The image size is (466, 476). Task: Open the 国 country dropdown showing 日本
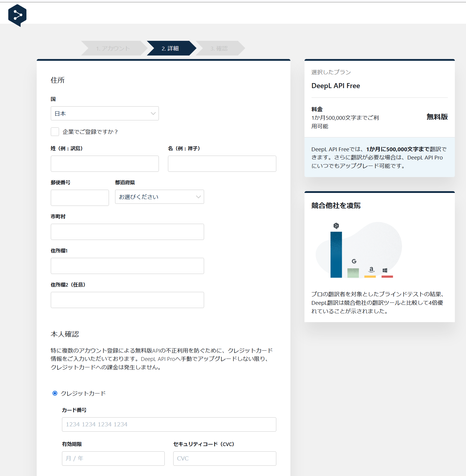coord(105,113)
